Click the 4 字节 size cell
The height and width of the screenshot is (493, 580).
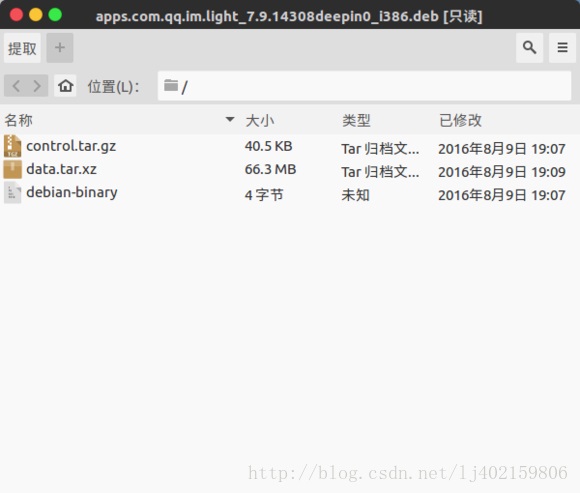click(264, 195)
